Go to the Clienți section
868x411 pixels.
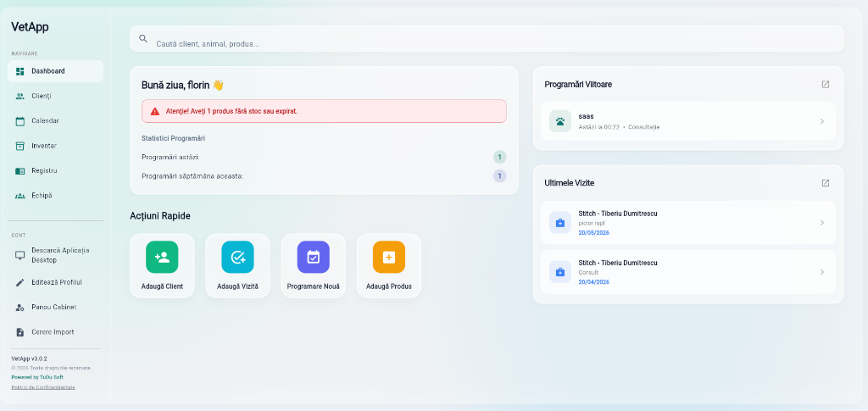(55, 97)
